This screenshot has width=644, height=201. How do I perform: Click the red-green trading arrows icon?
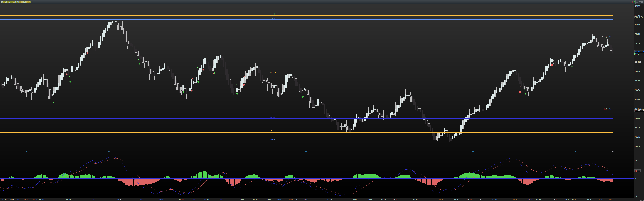coord(634,2)
